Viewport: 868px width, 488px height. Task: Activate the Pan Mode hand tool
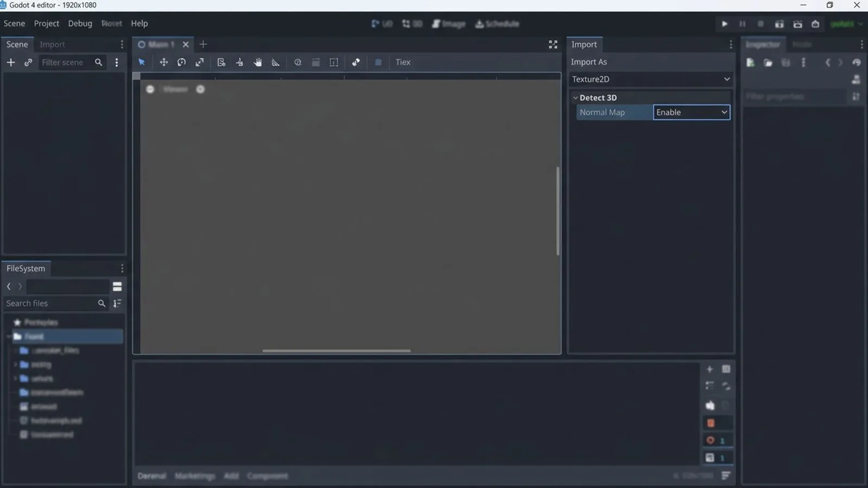(258, 62)
